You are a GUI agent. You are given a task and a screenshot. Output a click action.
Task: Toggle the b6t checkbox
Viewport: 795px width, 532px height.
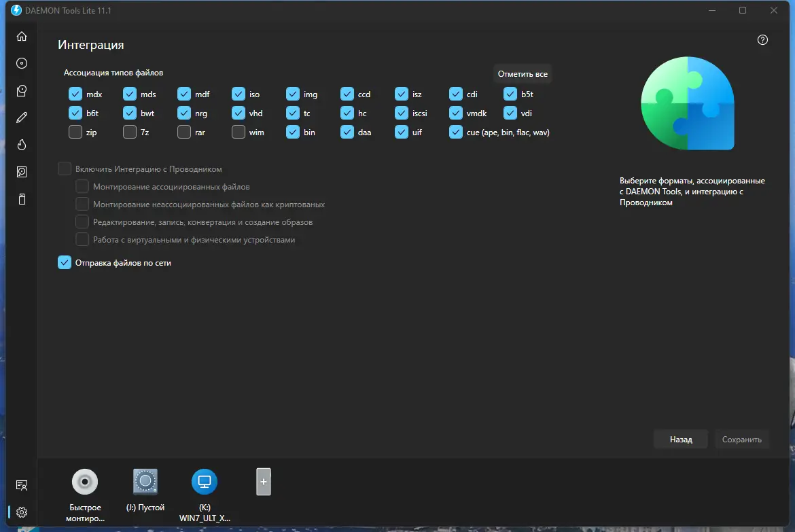tap(75, 113)
